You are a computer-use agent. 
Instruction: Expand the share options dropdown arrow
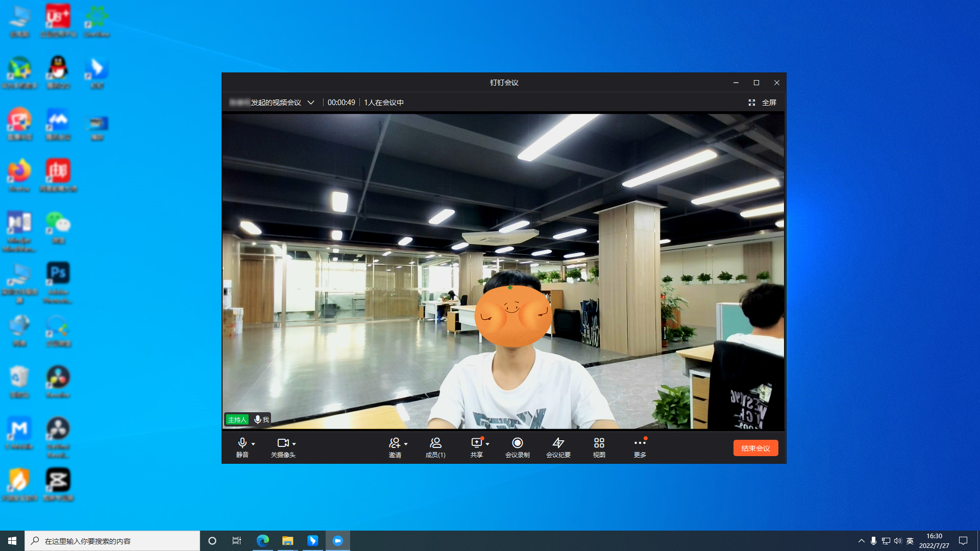click(487, 444)
